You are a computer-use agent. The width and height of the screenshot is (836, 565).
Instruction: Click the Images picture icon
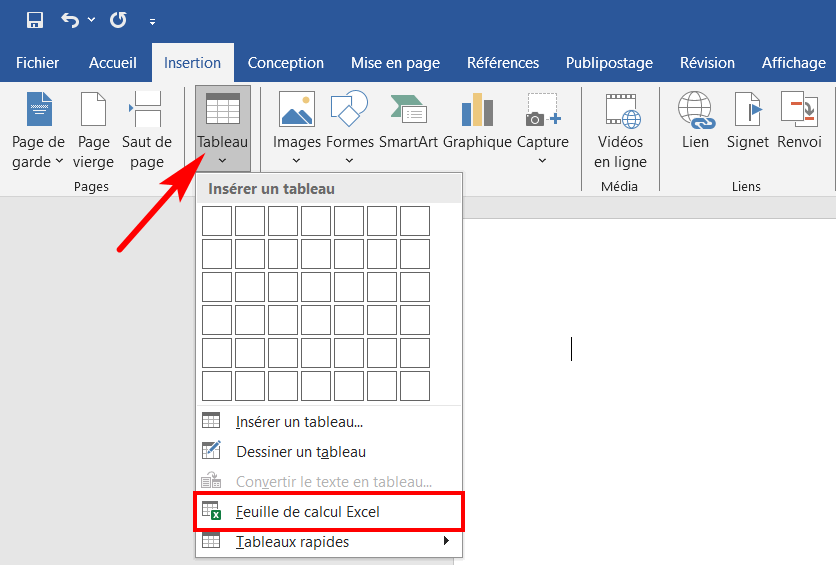pos(297,109)
